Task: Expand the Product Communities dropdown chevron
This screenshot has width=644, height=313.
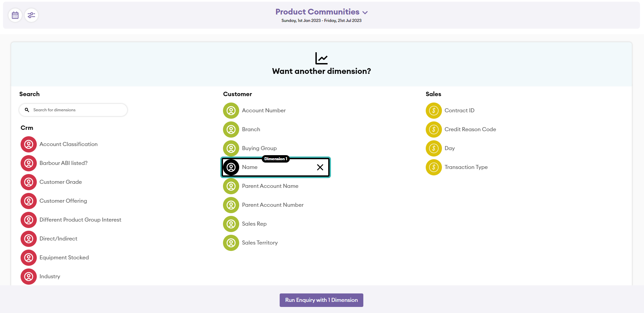Action: (365, 12)
